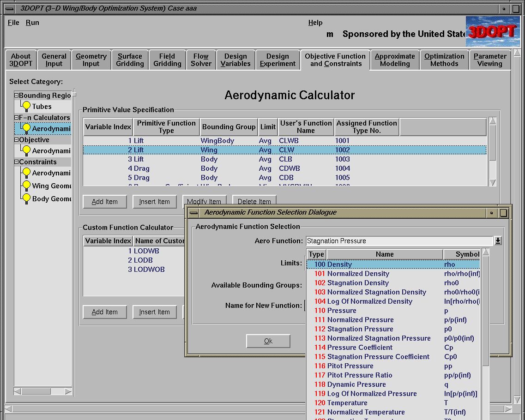Screen dimensions: 525x420
Task: Click Add Item under Primitive Value Specification
Action: tap(105, 202)
